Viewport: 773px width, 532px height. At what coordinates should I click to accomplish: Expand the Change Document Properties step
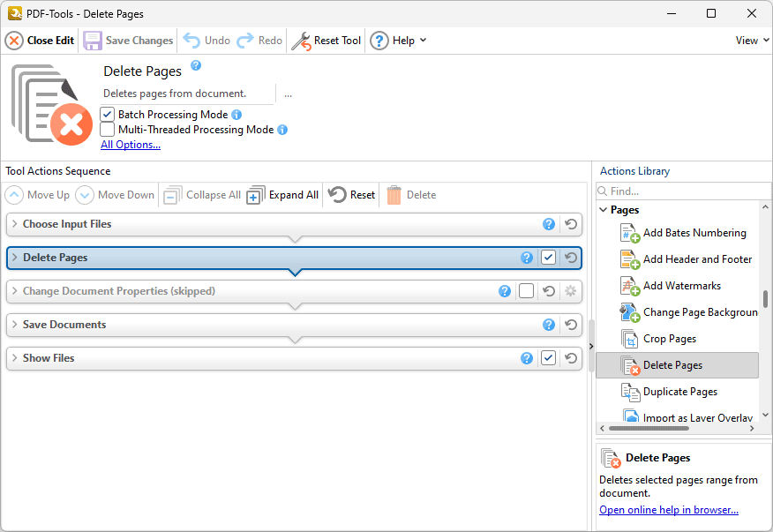pyautogui.click(x=15, y=291)
